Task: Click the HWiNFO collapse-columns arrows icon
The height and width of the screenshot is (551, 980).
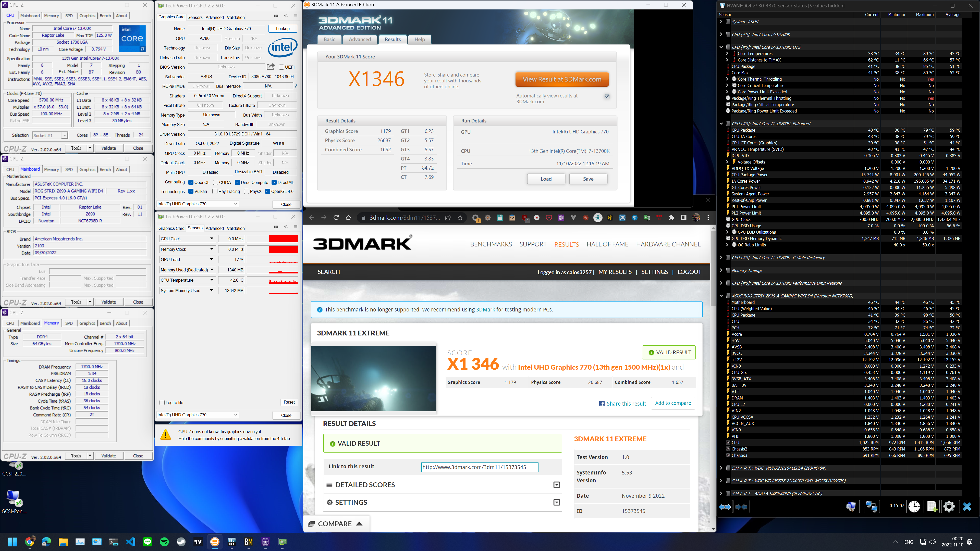Action: tap(741, 507)
